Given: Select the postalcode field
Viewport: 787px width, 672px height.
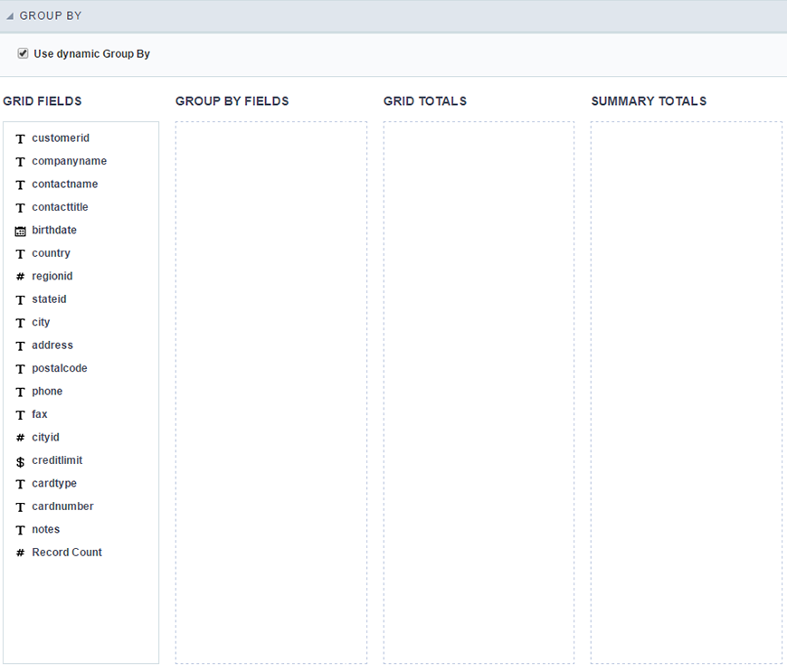Looking at the screenshot, I should (59, 368).
